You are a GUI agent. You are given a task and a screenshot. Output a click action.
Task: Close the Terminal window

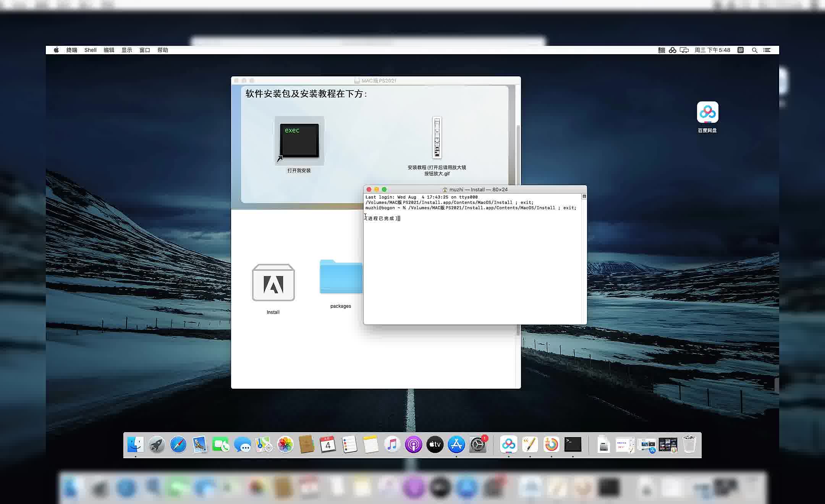(369, 189)
